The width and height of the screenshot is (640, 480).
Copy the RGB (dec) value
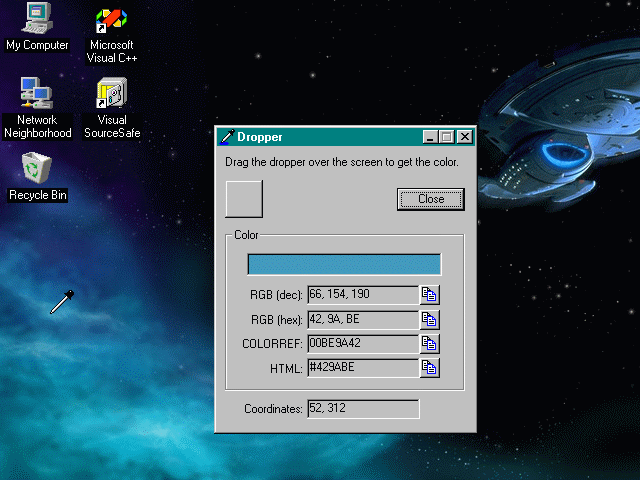point(429,295)
